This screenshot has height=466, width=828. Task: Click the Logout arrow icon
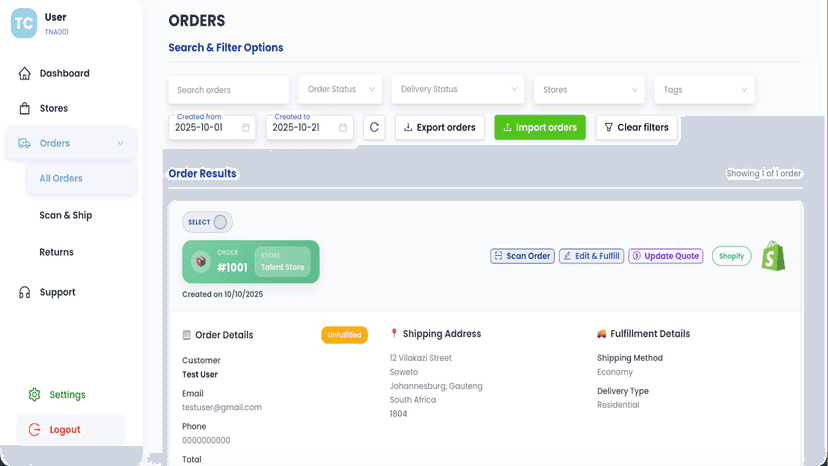click(x=34, y=430)
